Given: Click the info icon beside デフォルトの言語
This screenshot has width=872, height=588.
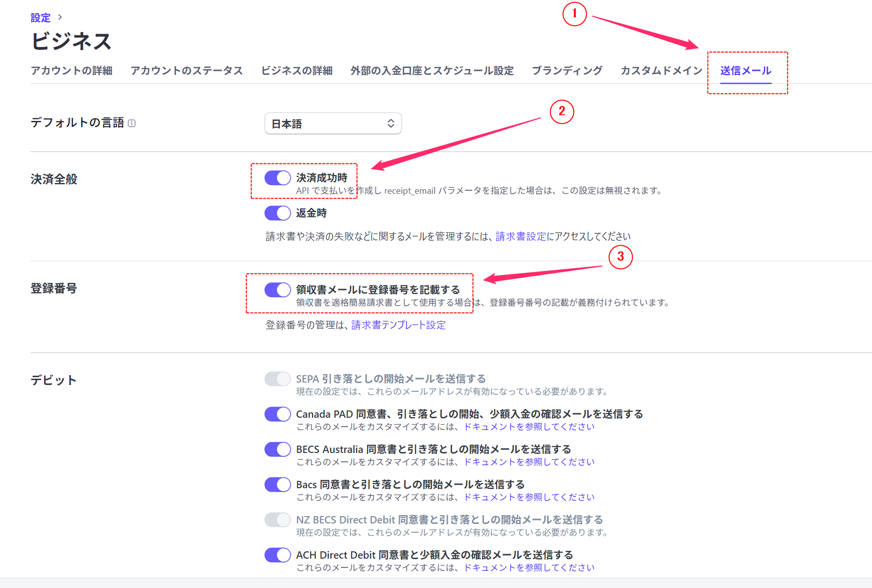Looking at the screenshot, I should click(x=132, y=123).
